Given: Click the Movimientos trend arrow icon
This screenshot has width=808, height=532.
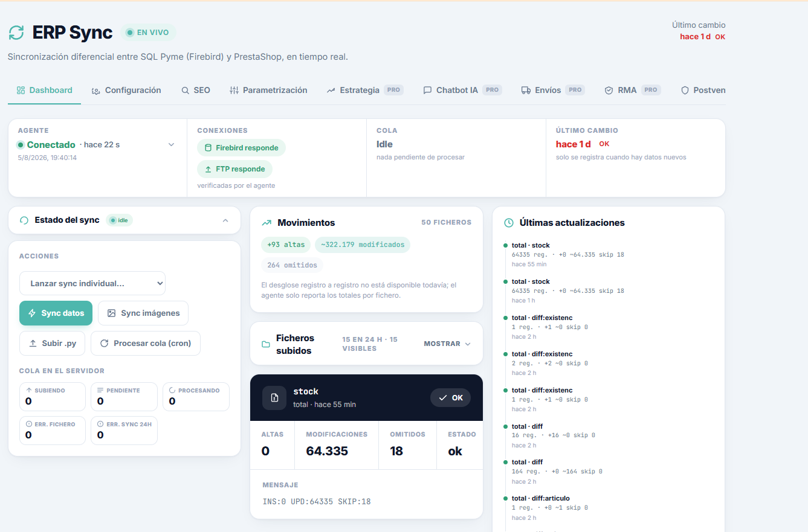Looking at the screenshot, I should tap(267, 223).
